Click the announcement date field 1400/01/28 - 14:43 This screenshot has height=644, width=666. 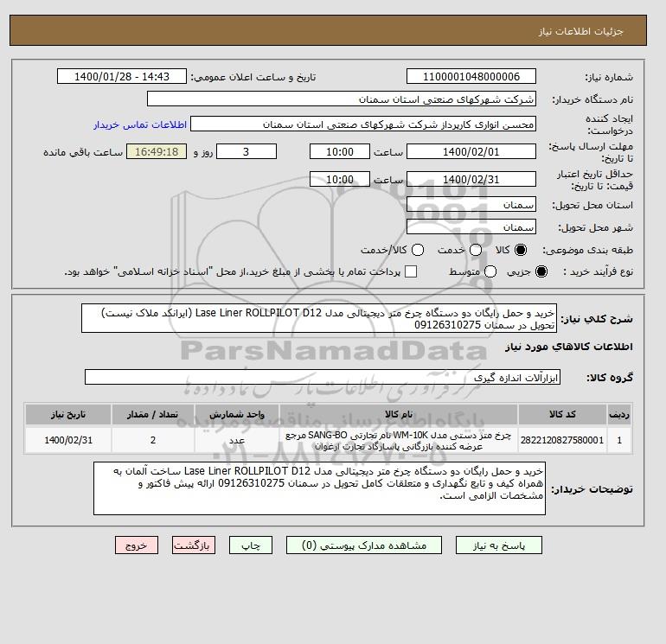pyautogui.click(x=122, y=76)
